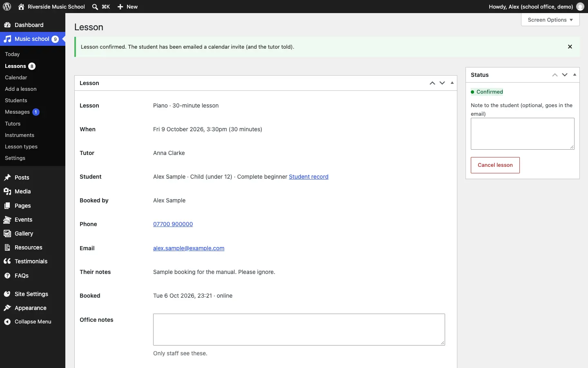Viewport: 588px width, 368px height.
Task: Open the WordPress logo menu
Action: (7, 7)
